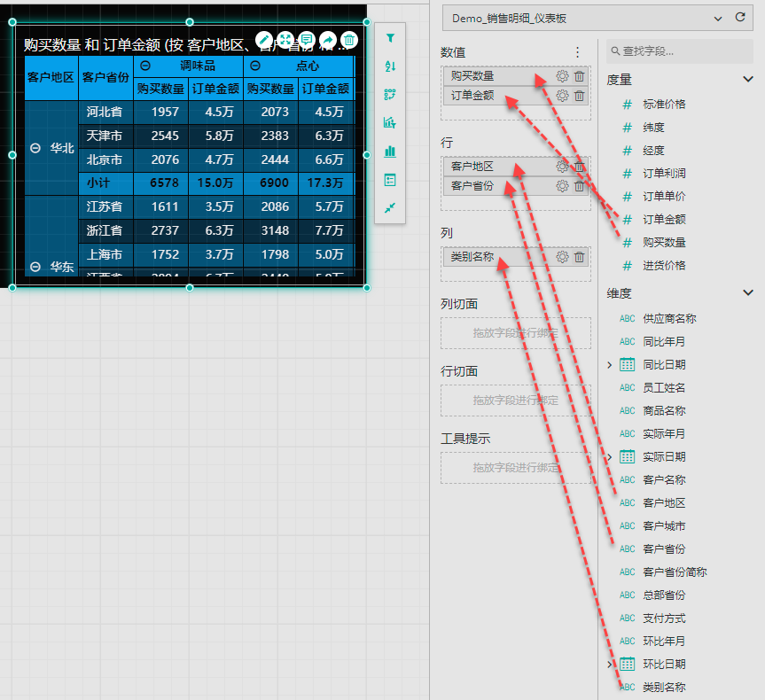Remove 类别名称 from columns with trash icon
765x700 pixels.
(x=579, y=257)
